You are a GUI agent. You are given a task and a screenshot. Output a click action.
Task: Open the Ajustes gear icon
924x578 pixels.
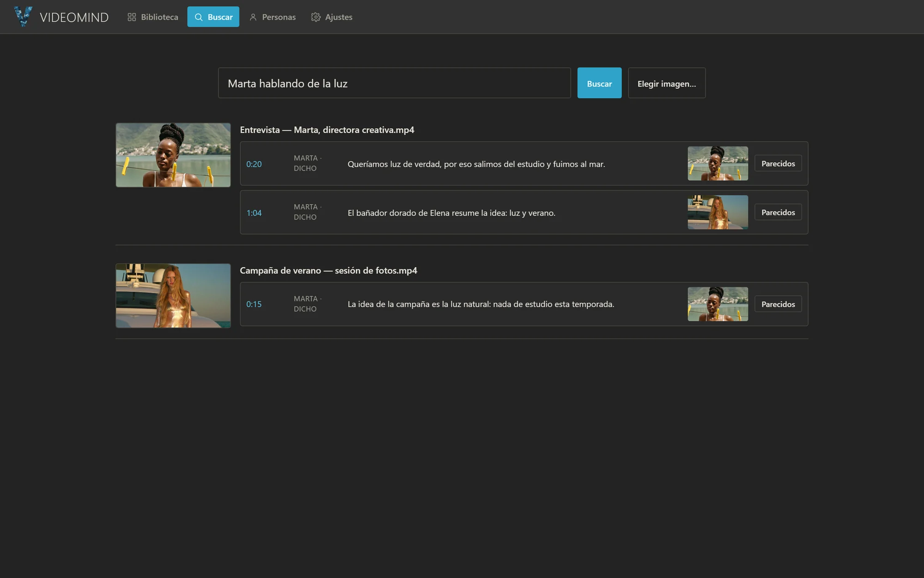316,17
